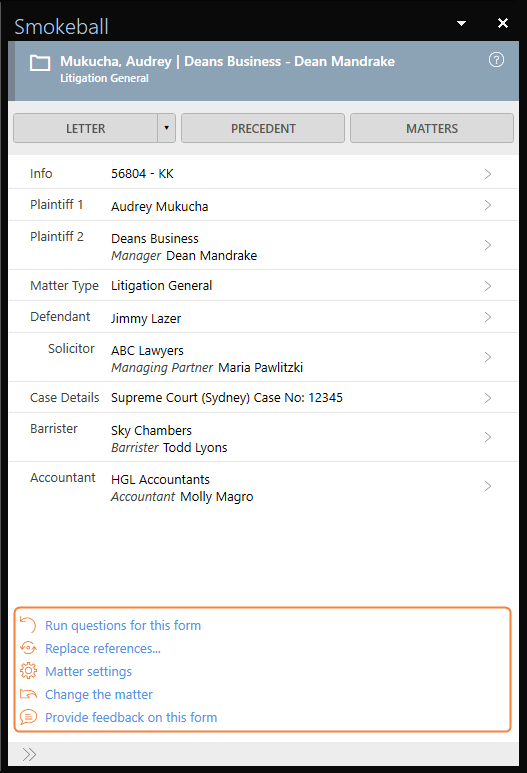The height and width of the screenshot is (773, 527).
Task: Click the help question mark icon
Action: [496, 60]
